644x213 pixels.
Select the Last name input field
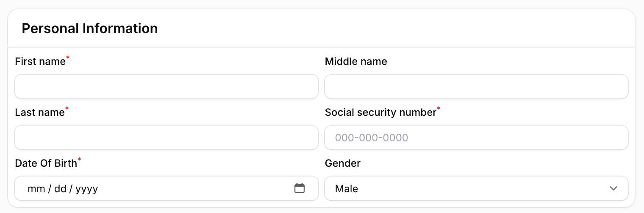pyautogui.click(x=166, y=137)
